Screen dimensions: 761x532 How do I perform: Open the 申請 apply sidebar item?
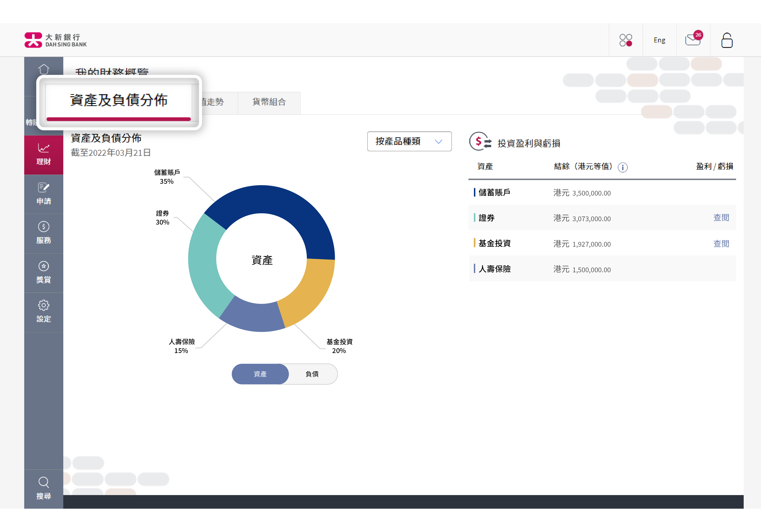pos(43,194)
